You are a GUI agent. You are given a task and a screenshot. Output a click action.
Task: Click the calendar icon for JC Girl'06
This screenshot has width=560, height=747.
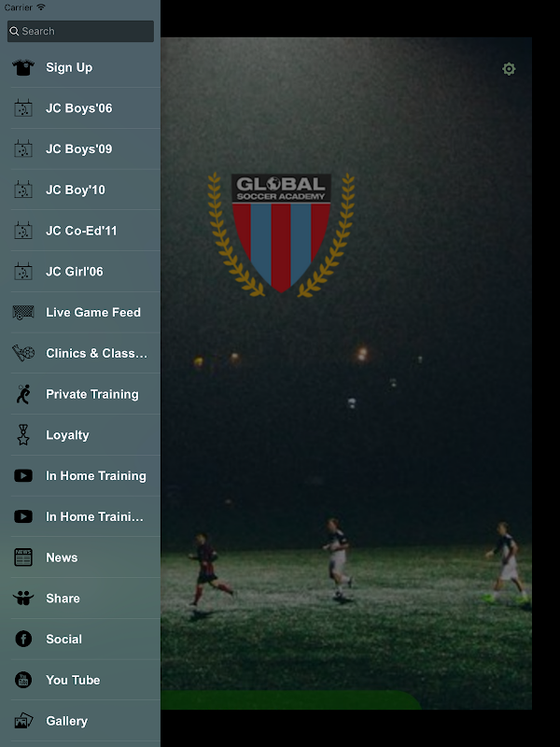[22, 272]
